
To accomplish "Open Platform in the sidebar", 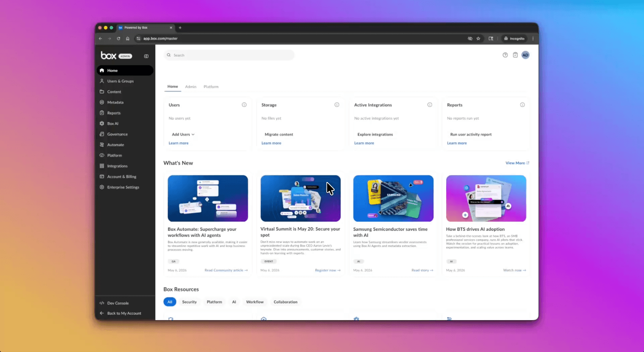I will click(125, 156).
